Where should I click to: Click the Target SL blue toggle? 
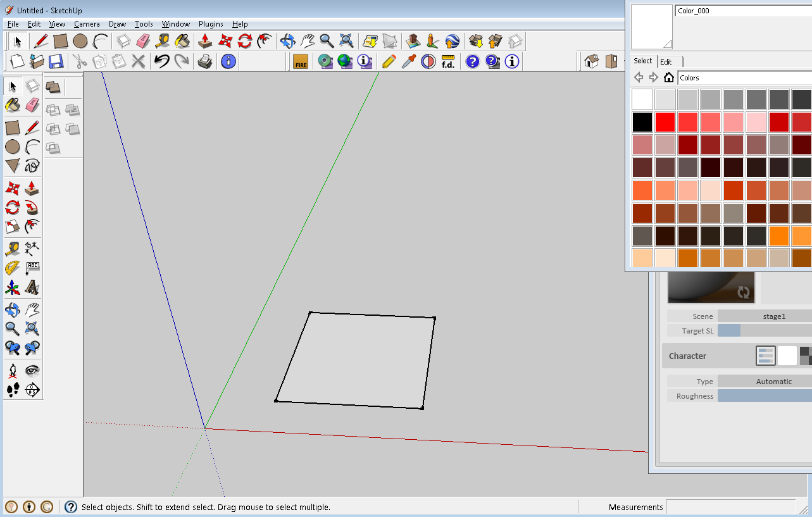728,330
